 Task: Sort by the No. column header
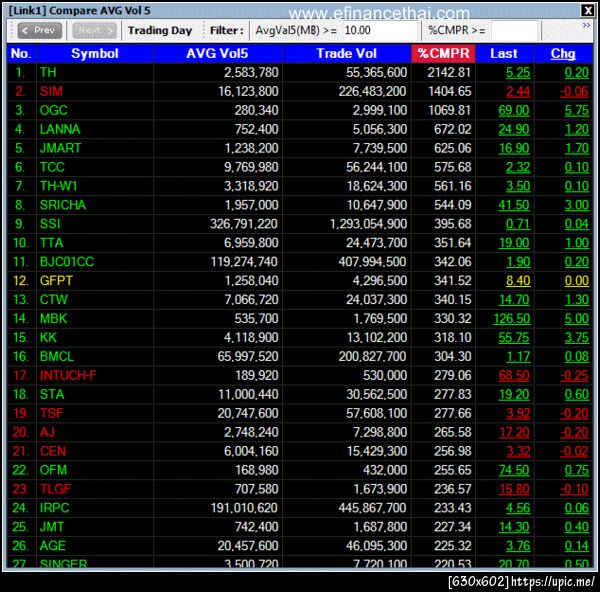click(21, 54)
